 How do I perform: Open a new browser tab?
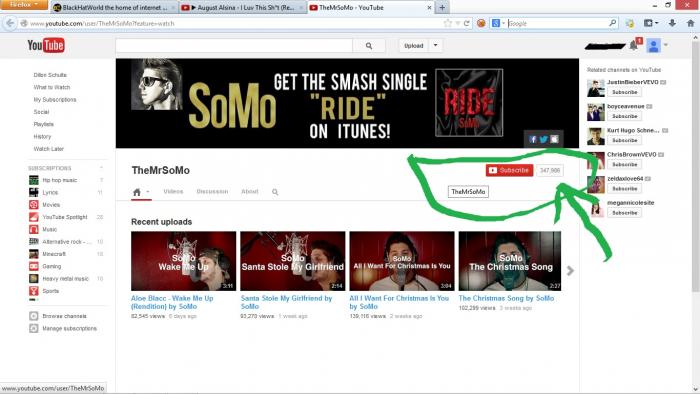point(442,8)
